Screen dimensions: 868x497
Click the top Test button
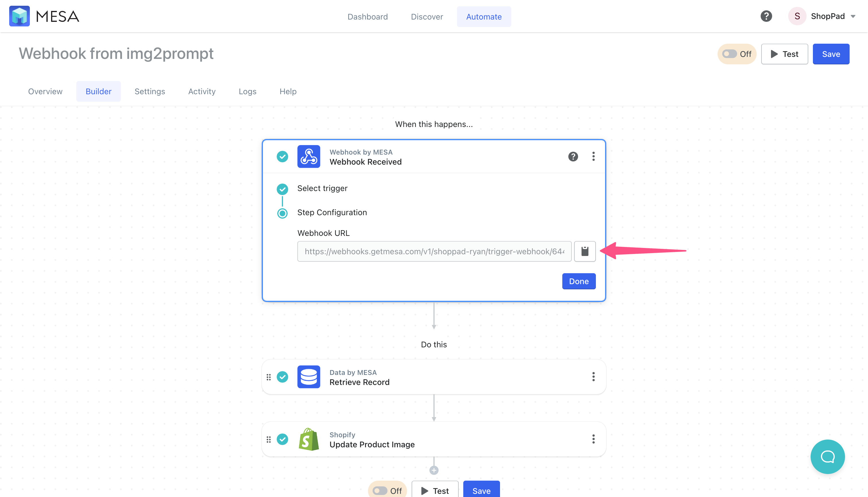pos(784,54)
